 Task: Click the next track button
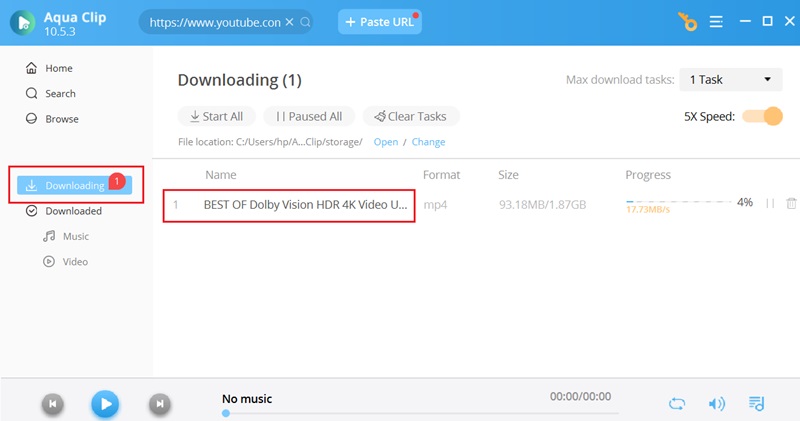(160, 404)
